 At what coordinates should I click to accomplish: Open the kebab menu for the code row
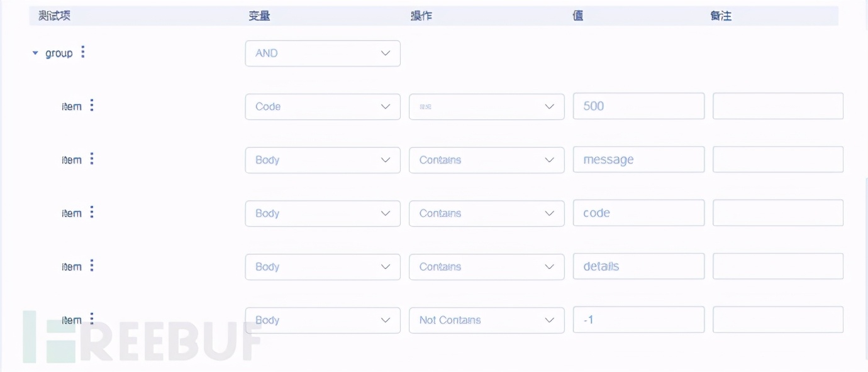pos(92,212)
